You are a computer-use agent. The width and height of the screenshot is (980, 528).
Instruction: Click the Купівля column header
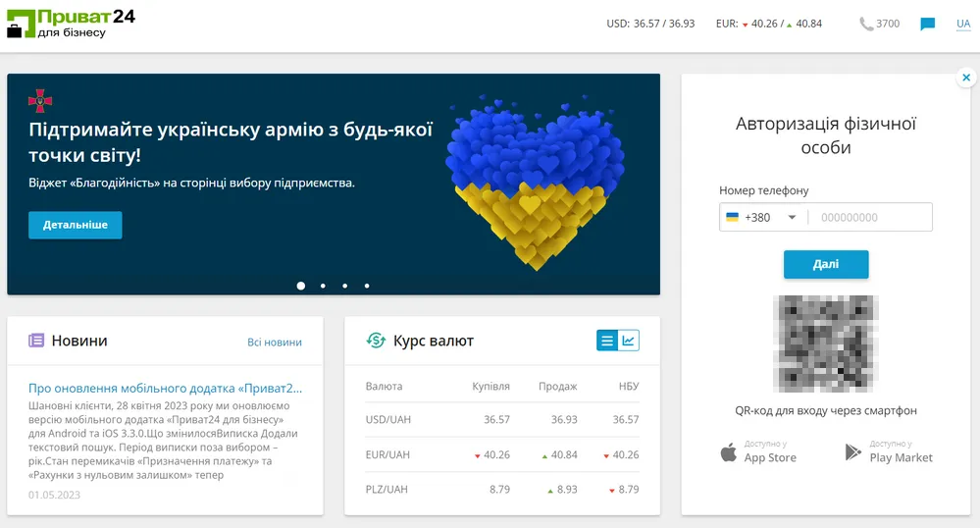tap(490, 386)
